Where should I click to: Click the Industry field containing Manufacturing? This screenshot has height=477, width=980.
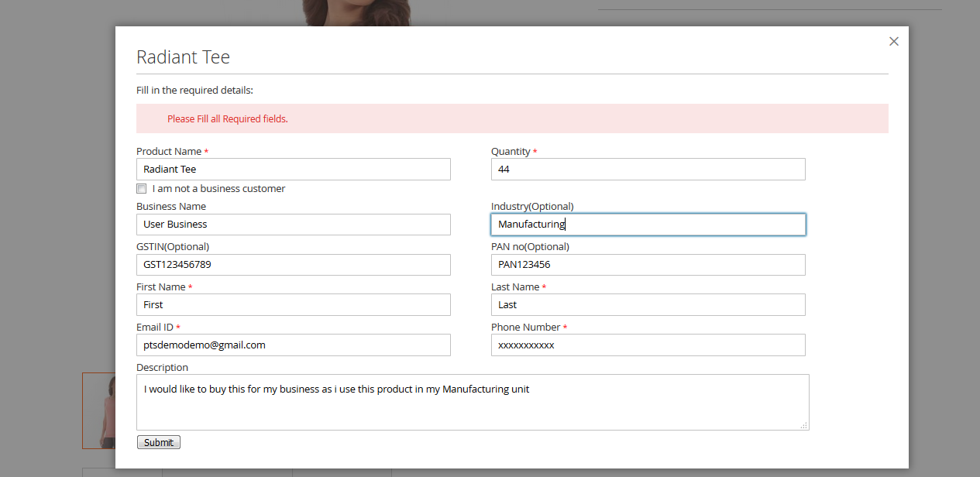click(648, 225)
